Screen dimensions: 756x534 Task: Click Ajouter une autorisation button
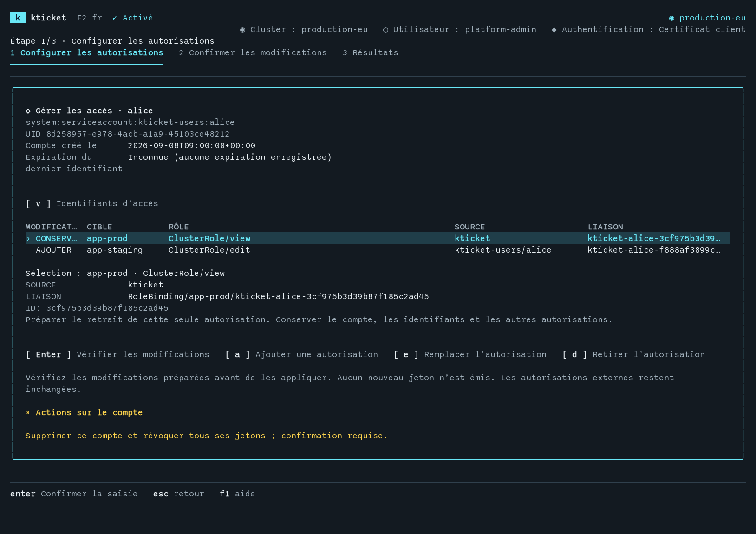[301, 354]
